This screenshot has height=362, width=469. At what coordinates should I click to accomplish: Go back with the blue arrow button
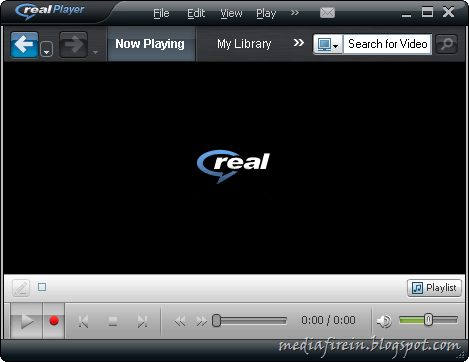click(x=25, y=45)
